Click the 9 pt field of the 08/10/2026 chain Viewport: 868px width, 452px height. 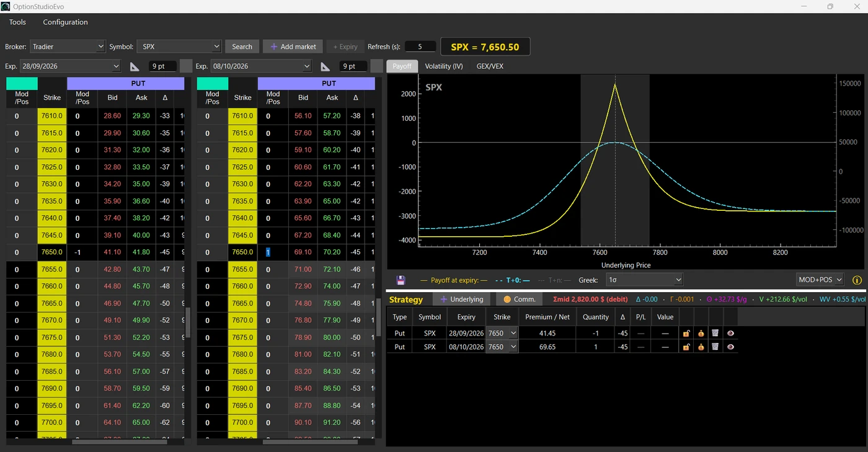(352, 66)
